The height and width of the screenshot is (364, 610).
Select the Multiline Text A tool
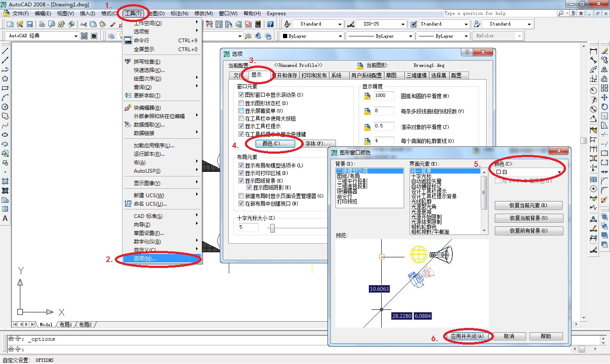(5, 218)
